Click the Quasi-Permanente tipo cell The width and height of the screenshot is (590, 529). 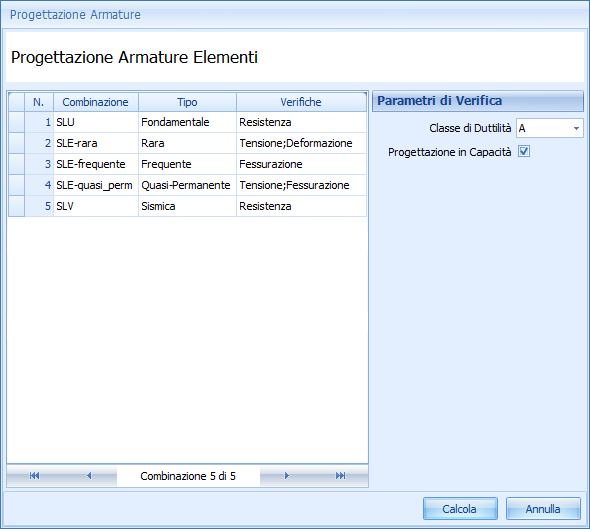(187, 185)
